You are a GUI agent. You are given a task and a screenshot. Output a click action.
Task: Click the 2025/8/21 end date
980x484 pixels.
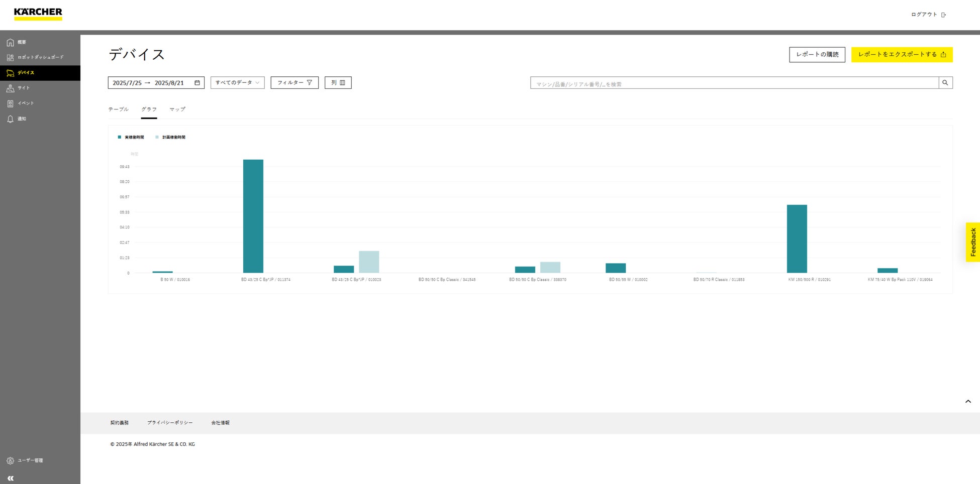click(x=169, y=83)
